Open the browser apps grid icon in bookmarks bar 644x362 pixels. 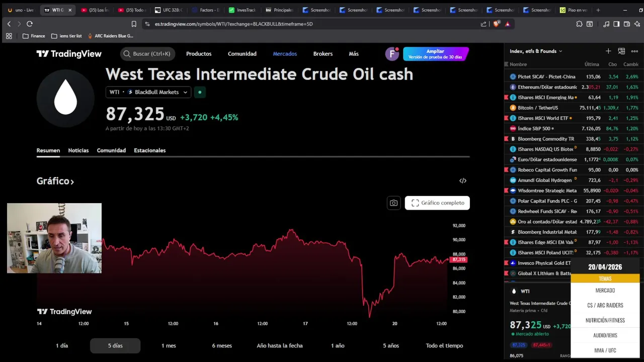tap(9, 36)
